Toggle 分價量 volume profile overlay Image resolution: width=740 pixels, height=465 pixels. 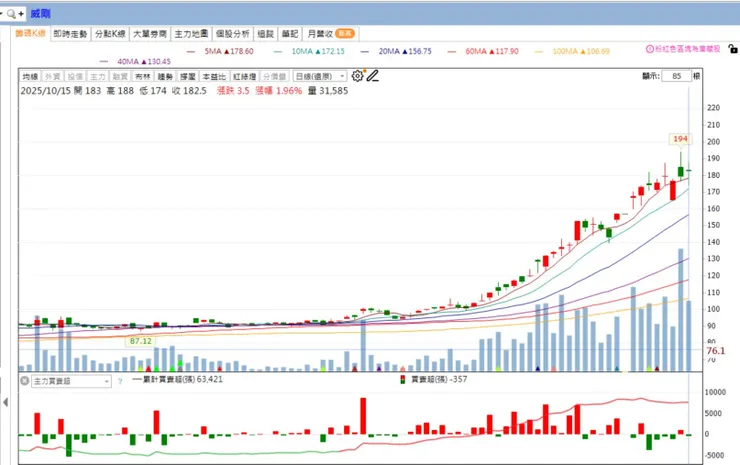pos(274,76)
